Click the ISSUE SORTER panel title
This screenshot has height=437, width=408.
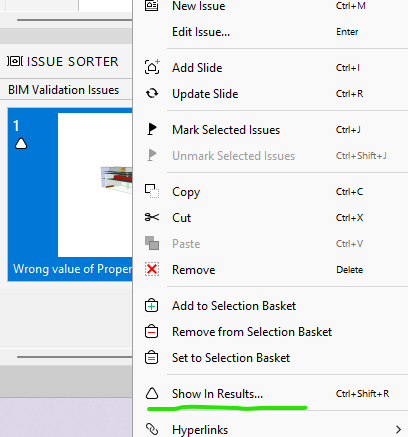coord(72,62)
